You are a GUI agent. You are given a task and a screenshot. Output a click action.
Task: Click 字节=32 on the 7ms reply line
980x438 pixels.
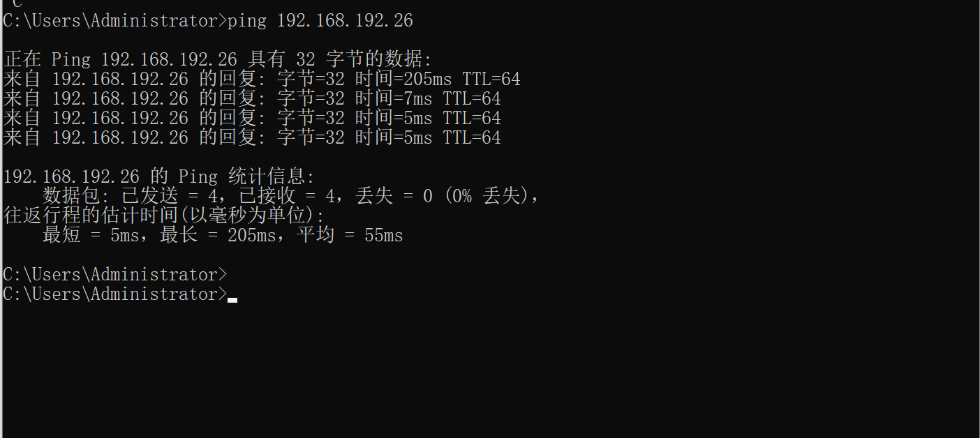click(311, 99)
